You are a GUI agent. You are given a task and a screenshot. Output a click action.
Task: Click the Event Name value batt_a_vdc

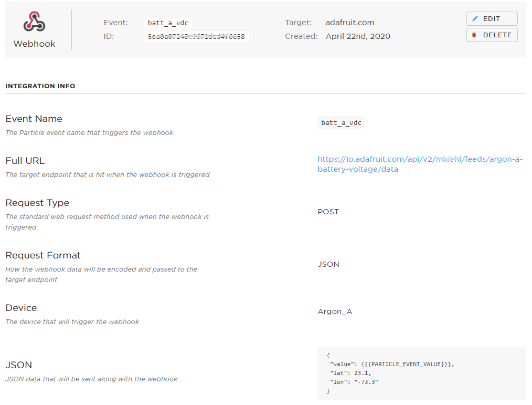click(342, 122)
